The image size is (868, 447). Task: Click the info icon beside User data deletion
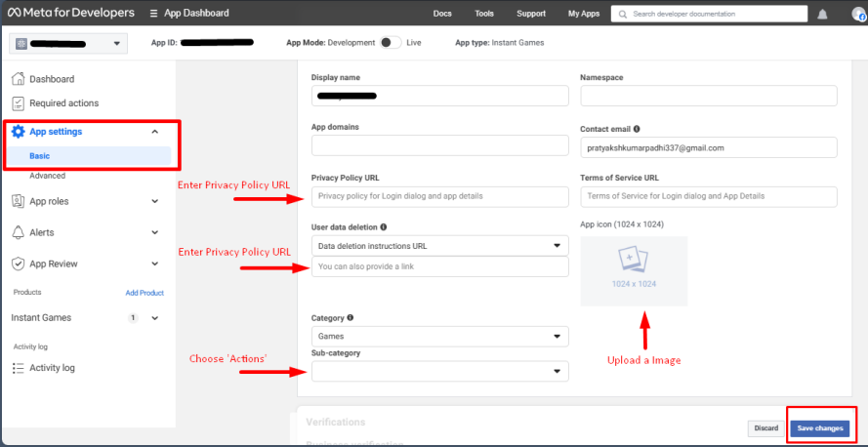[x=384, y=226]
